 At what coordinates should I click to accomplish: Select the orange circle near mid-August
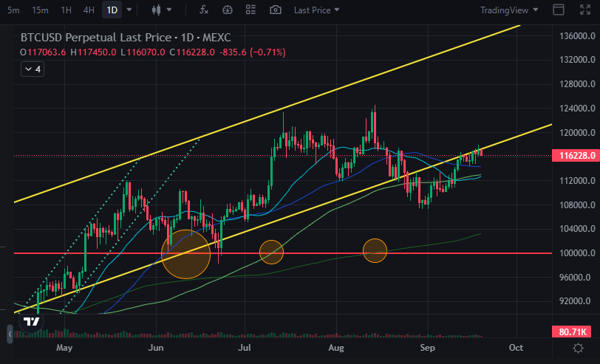point(375,251)
